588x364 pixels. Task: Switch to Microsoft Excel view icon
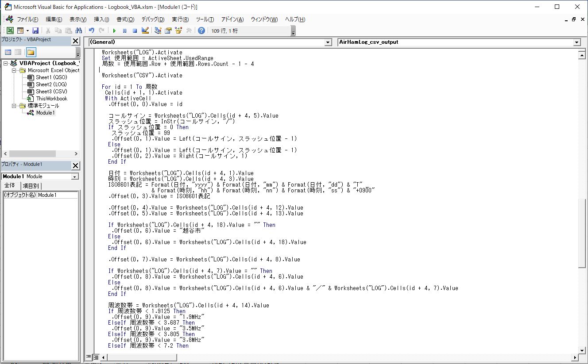pyautogui.click(x=10, y=31)
